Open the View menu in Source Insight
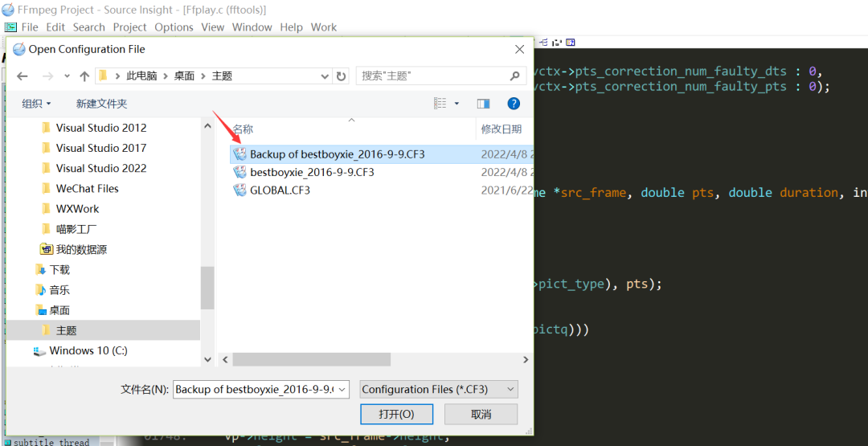Screen dimensions: 868x446 (x=212, y=27)
